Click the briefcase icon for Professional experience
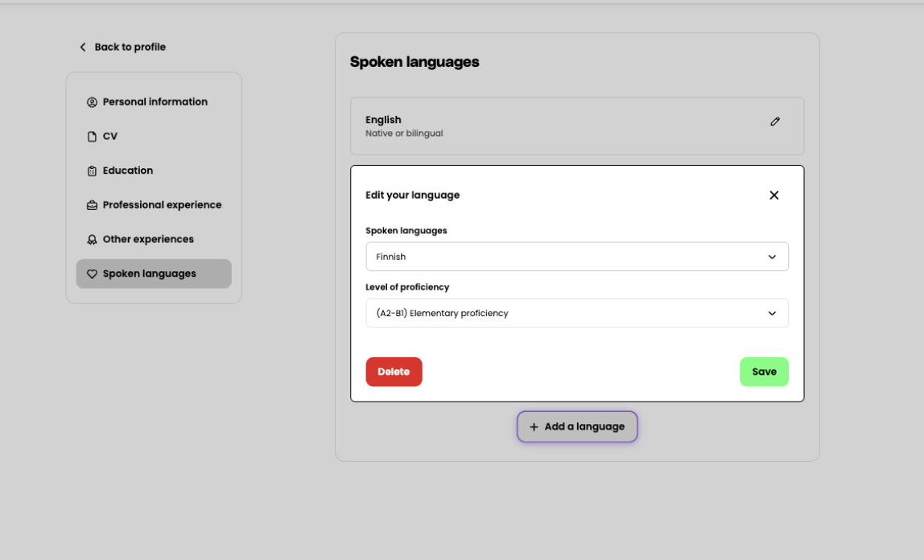 point(92,205)
